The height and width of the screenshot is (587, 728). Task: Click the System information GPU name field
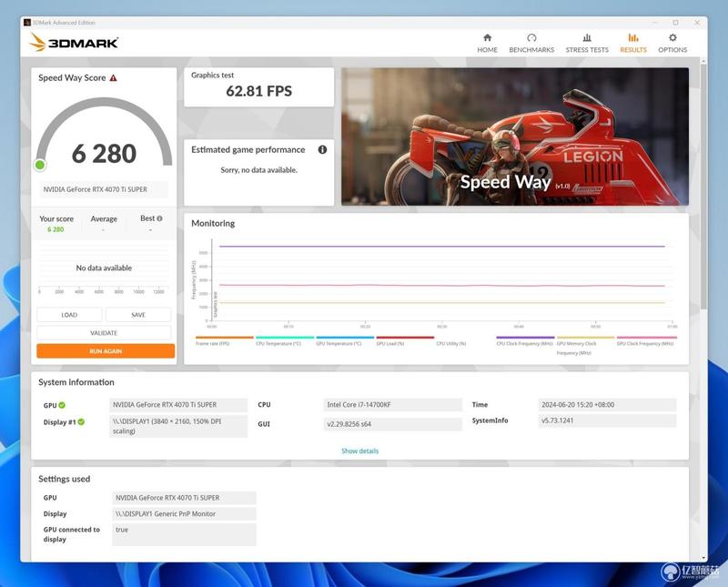click(178, 404)
